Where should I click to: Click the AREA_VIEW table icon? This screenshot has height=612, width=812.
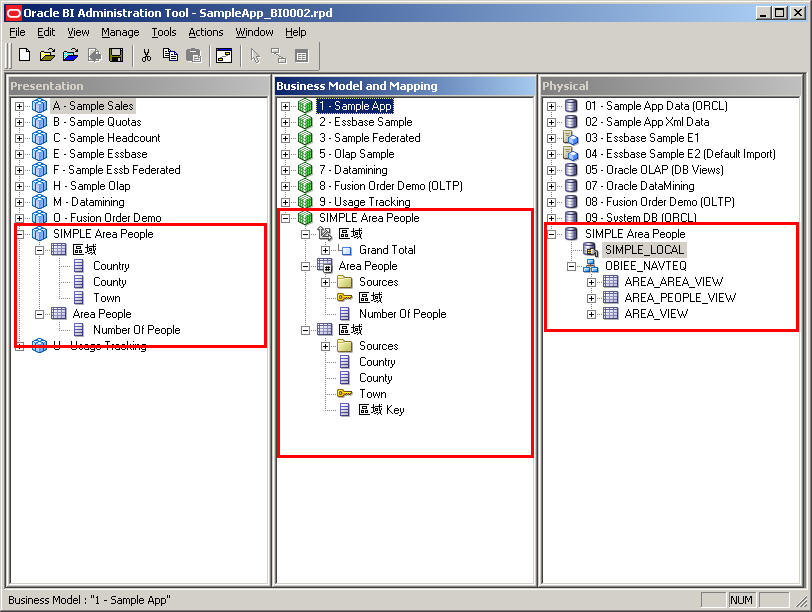click(611, 314)
